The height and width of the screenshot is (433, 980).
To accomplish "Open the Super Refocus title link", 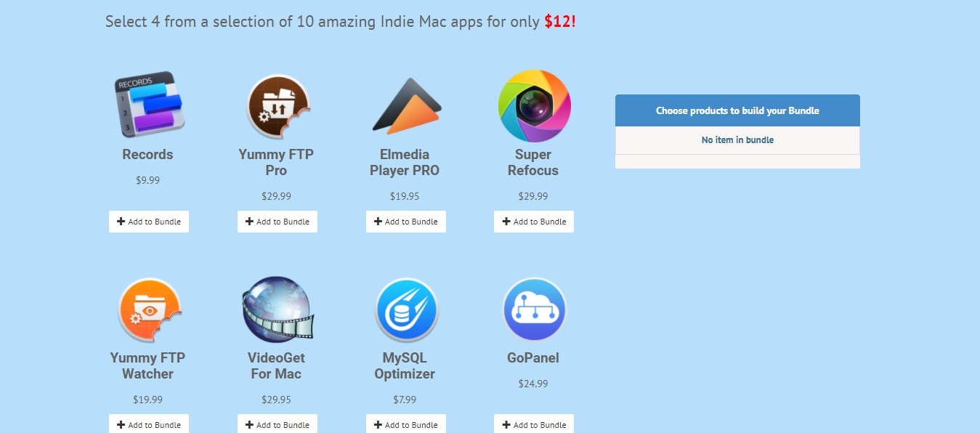I will 533,163.
